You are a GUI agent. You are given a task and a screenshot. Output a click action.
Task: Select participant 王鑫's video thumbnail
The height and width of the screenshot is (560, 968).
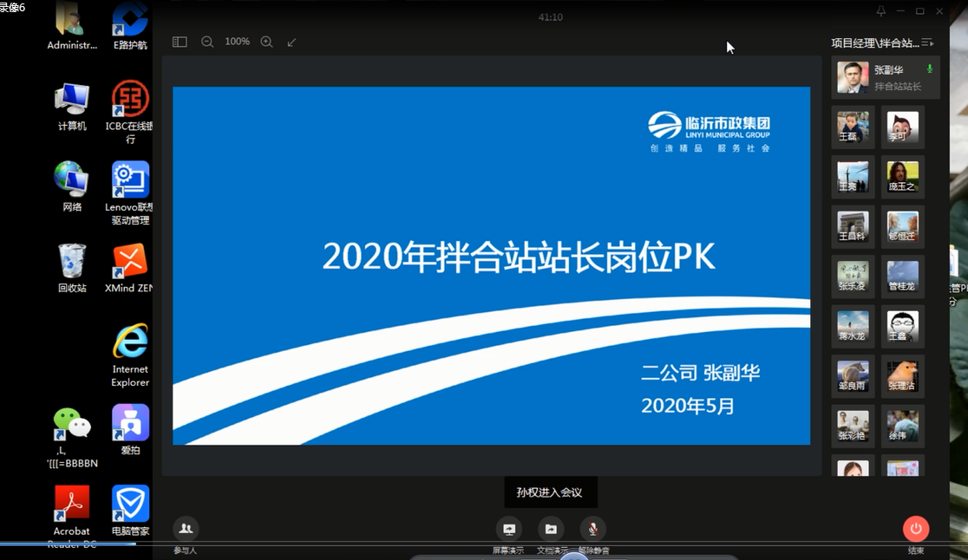902,326
